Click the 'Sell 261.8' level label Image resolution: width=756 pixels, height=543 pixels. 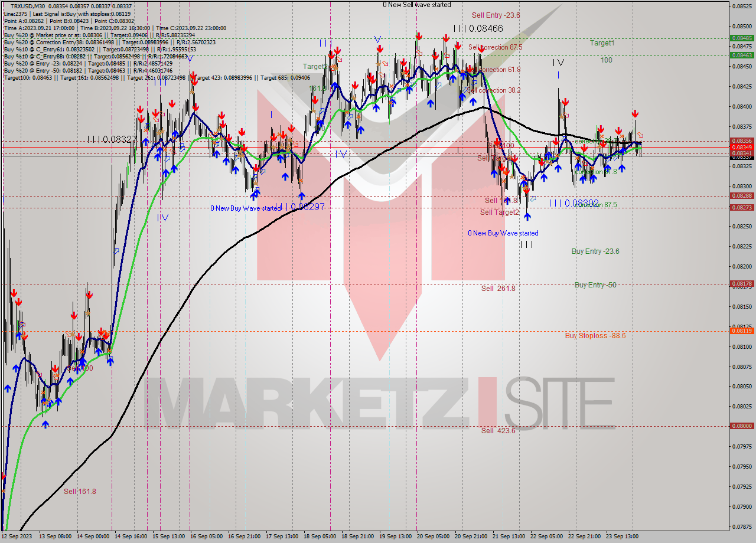pos(498,288)
